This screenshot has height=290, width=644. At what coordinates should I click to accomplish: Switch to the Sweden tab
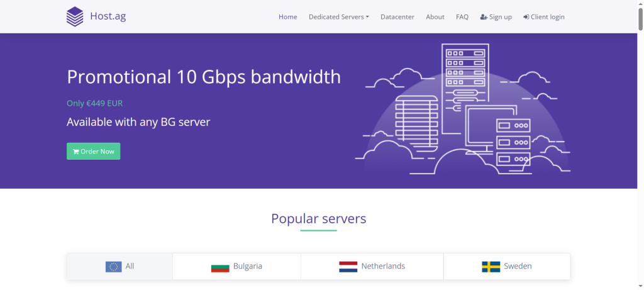coord(507,267)
